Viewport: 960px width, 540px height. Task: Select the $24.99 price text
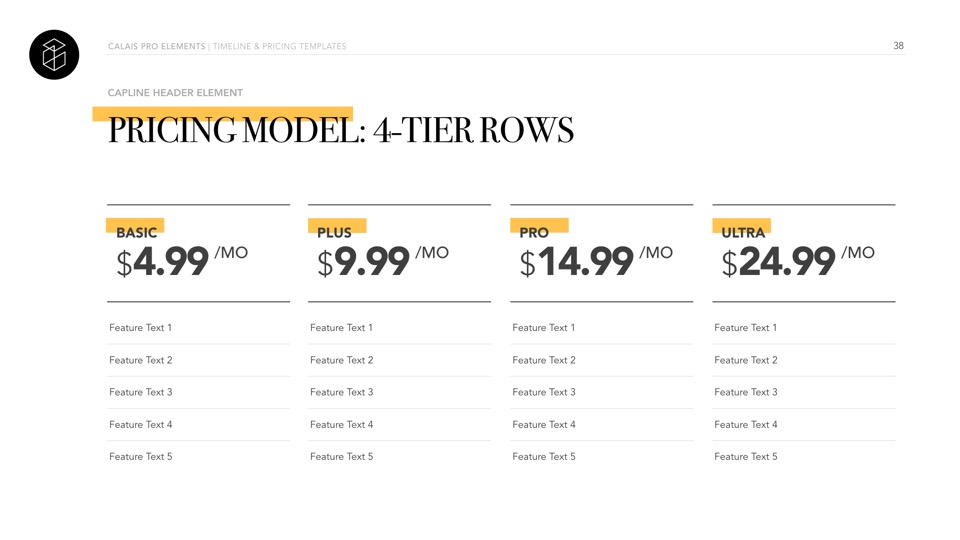point(778,262)
